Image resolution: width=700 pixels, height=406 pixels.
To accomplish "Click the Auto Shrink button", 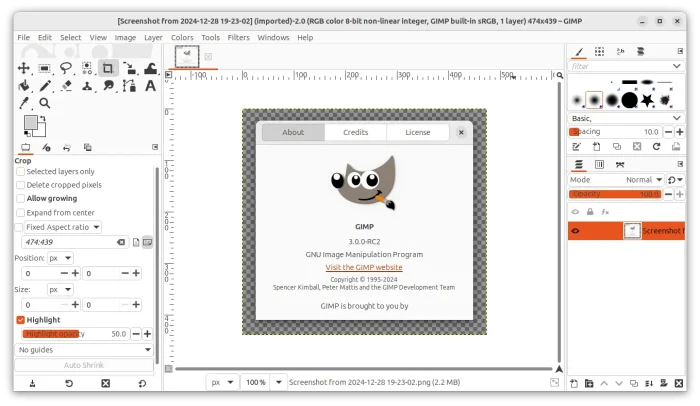I will point(84,365).
